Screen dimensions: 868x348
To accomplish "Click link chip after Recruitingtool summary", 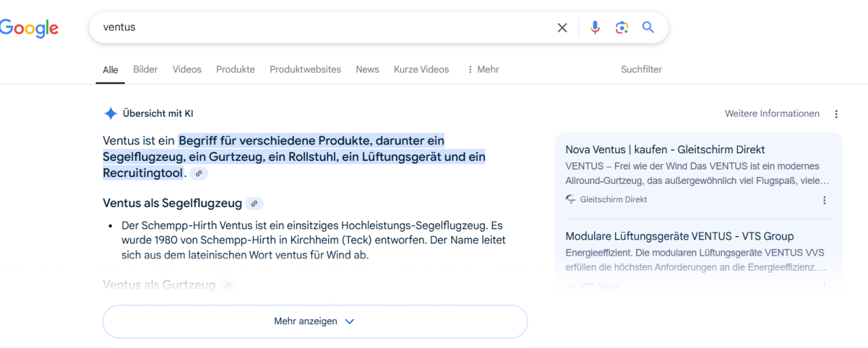I will pyautogui.click(x=199, y=174).
